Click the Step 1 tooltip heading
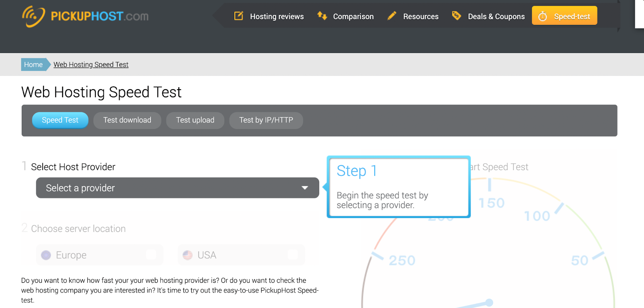Image resolution: width=644 pixels, height=308 pixels. 357,171
